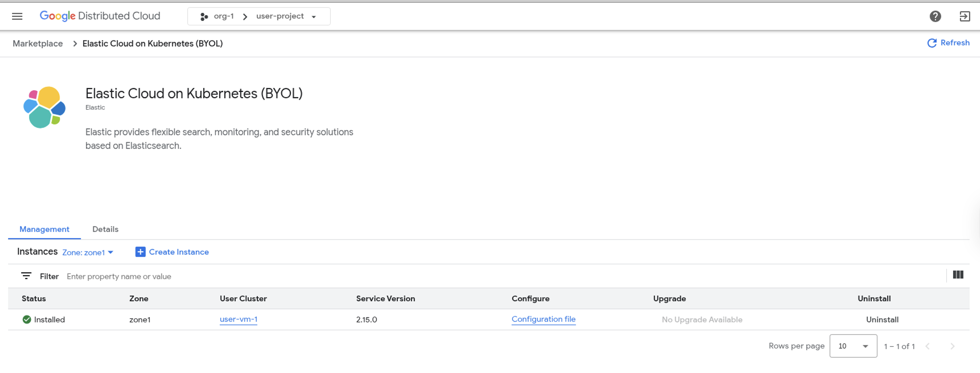Click the Uninstall button in row

882,320
